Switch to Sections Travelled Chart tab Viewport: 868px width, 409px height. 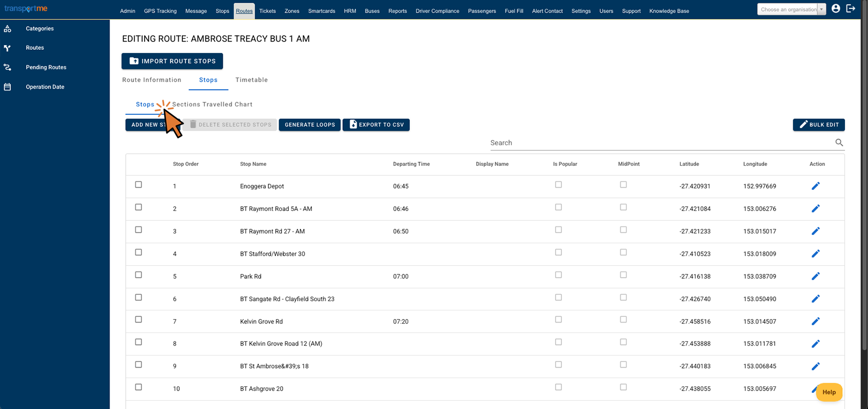pos(212,104)
